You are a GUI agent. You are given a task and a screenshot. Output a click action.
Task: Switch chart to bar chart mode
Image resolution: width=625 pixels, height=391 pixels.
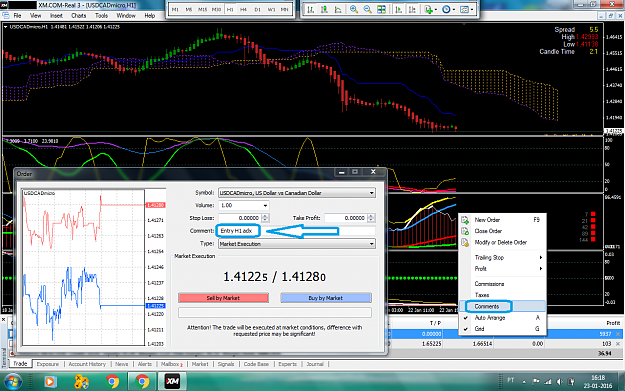(x=311, y=10)
